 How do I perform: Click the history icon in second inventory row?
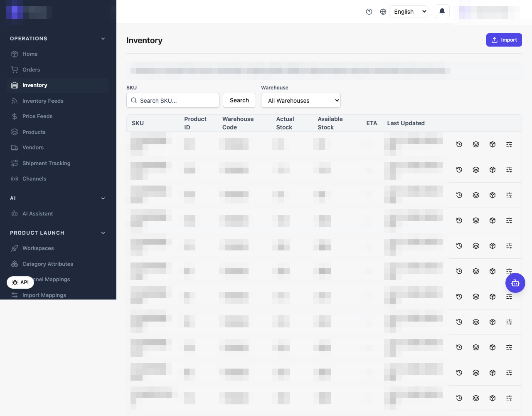tap(459, 170)
